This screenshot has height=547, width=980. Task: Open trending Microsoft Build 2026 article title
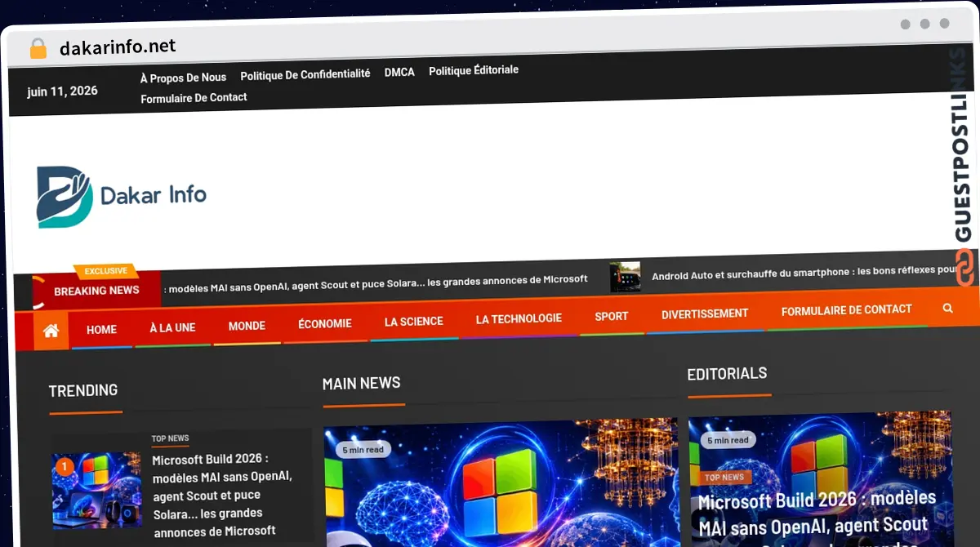click(223, 495)
